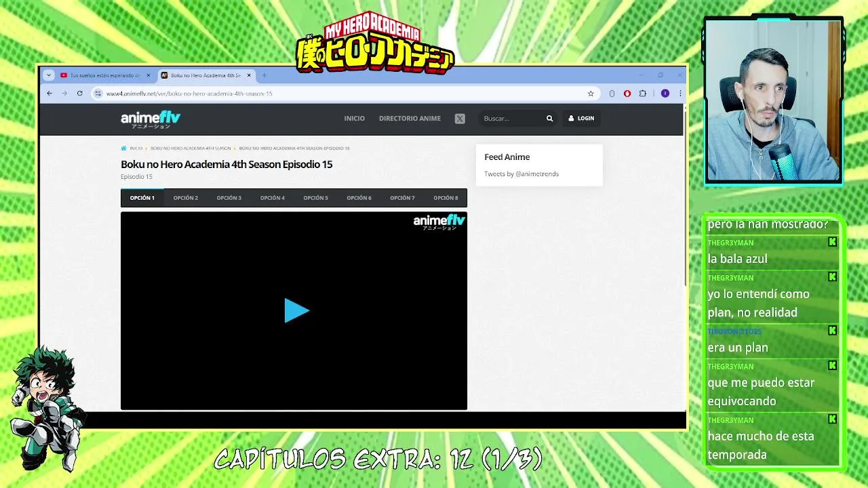Screen dimensions: 868x488
Task: Open a new browser tab
Action: pos(264,75)
